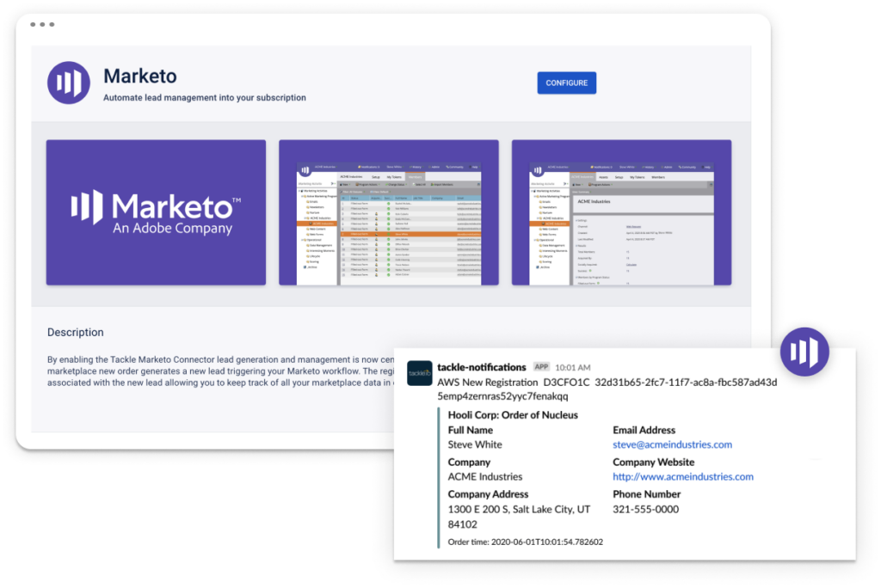The width and height of the screenshot is (881, 588).
Task: Open the steve@acmeindustries.com email link
Action: tap(672, 444)
